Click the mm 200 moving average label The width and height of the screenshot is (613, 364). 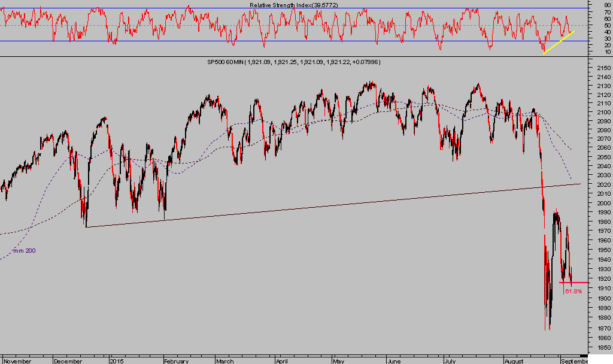click(24, 250)
